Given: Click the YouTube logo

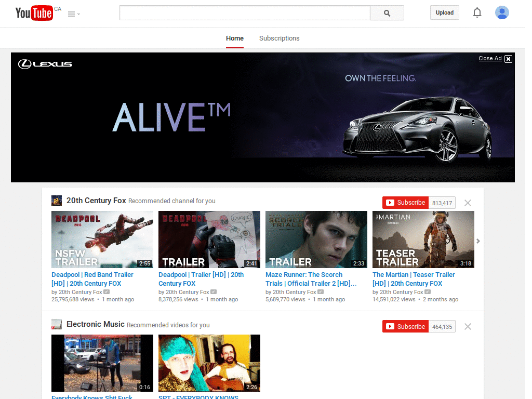Looking at the screenshot, I should pos(34,13).
